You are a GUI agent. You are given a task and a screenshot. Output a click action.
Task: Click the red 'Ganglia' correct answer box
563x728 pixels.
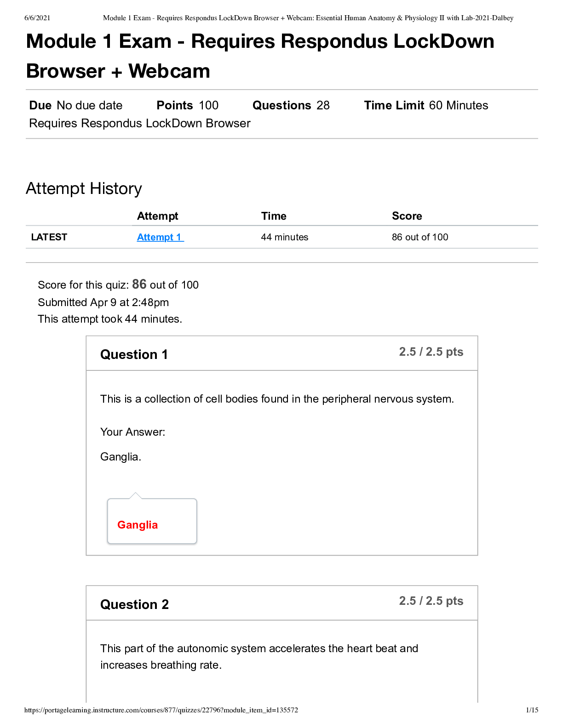(x=152, y=521)
